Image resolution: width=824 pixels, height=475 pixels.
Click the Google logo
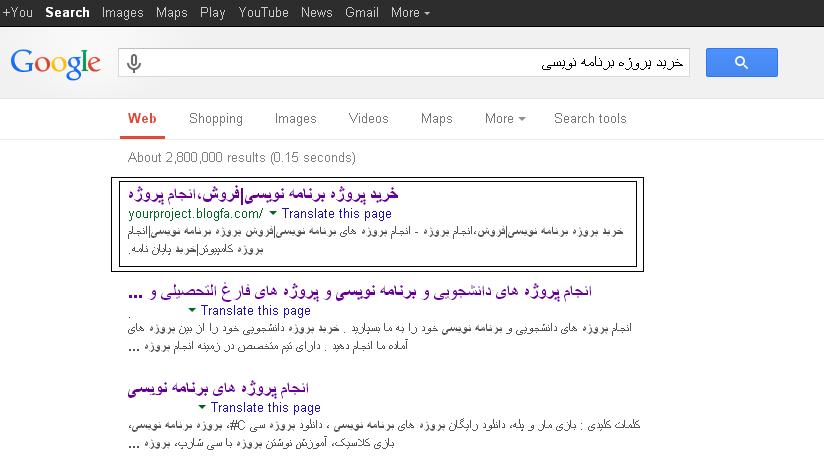pyautogui.click(x=56, y=64)
